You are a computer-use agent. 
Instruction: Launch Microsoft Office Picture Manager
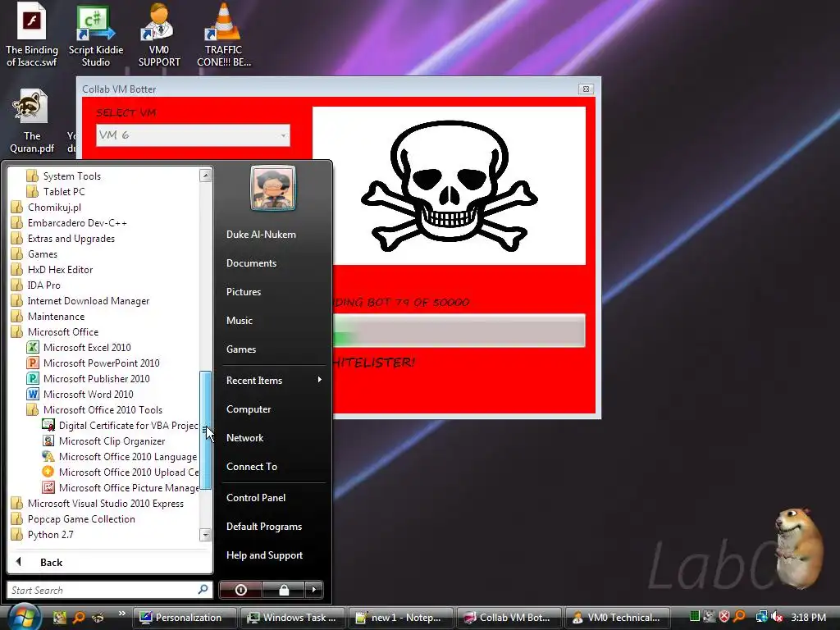point(120,487)
